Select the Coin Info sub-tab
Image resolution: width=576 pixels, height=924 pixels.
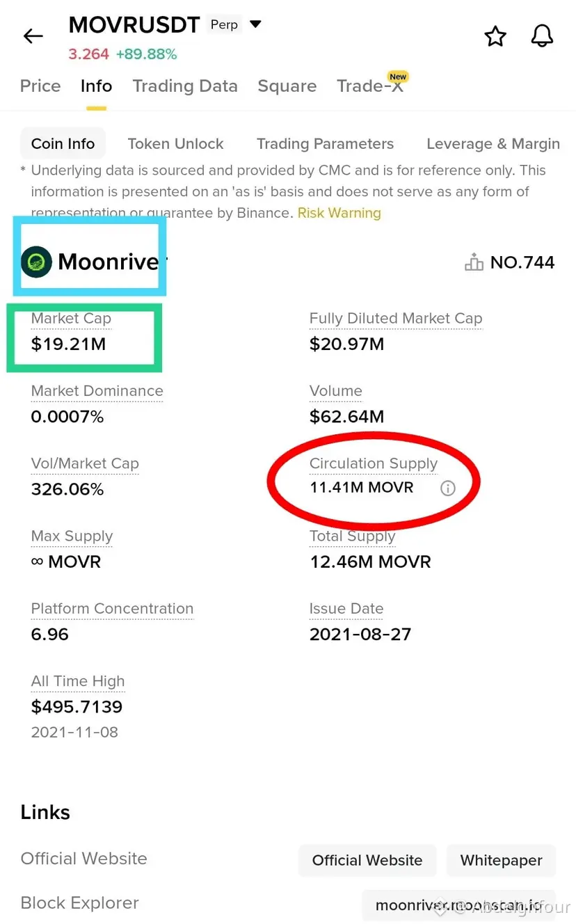pos(63,144)
